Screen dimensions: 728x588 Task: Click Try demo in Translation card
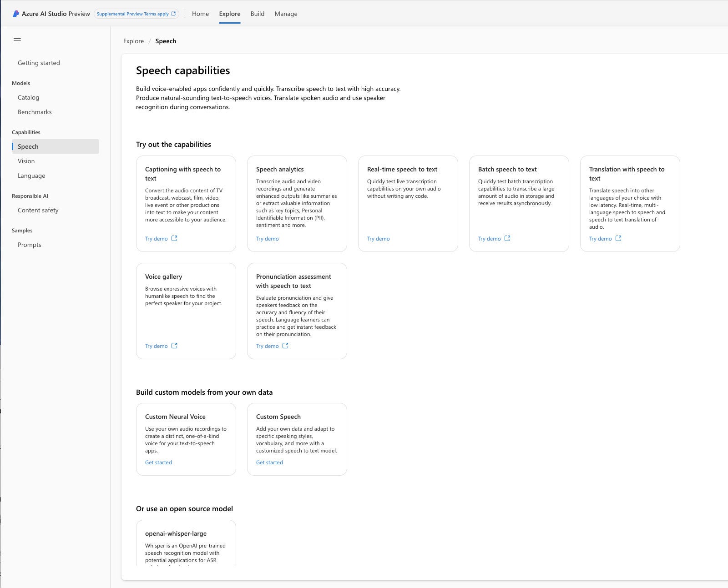point(600,239)
